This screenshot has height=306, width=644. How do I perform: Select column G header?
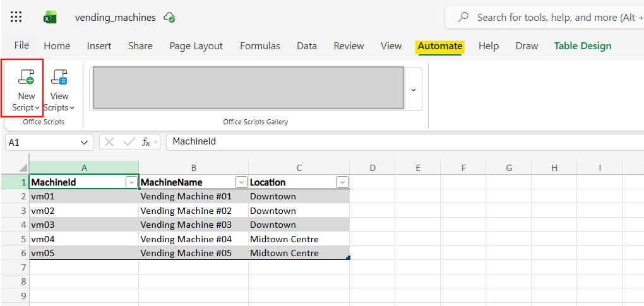[509, 168]
